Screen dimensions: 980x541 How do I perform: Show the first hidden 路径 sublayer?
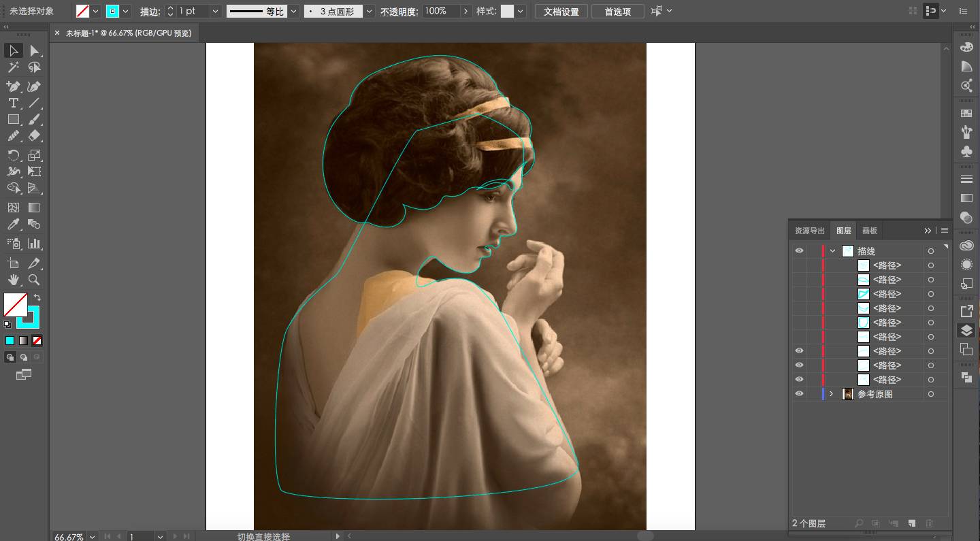pyautogui.click(x=799, y=265)
